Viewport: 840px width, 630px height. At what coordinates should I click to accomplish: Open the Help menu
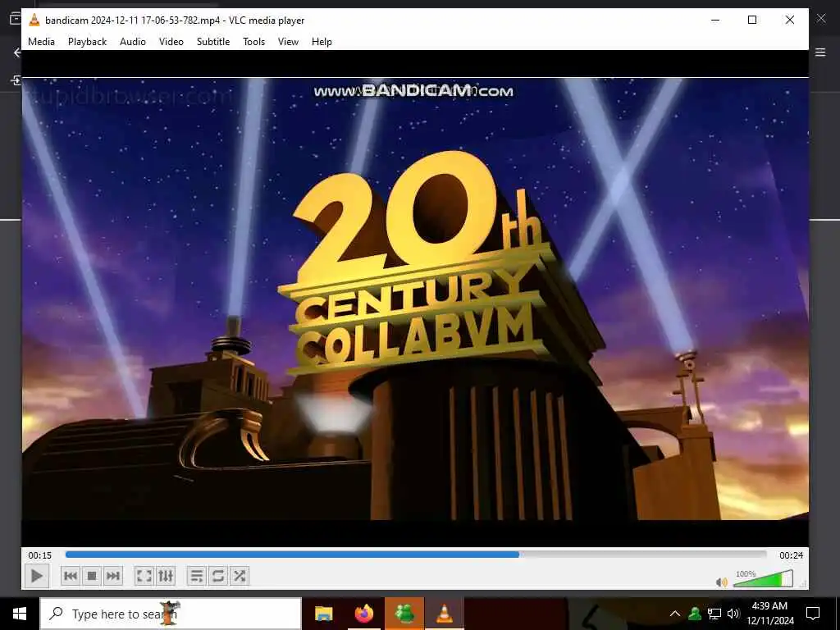pyautogui.click(x=322, y=41)
